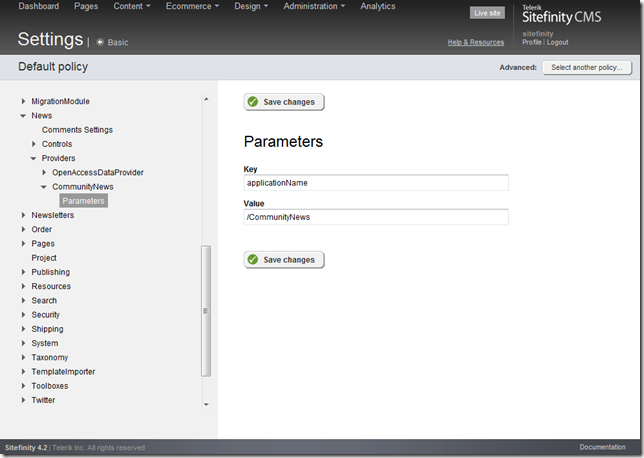644x458 pixels.
Task: Open the Documentation footer link
Action: (603, 447)
